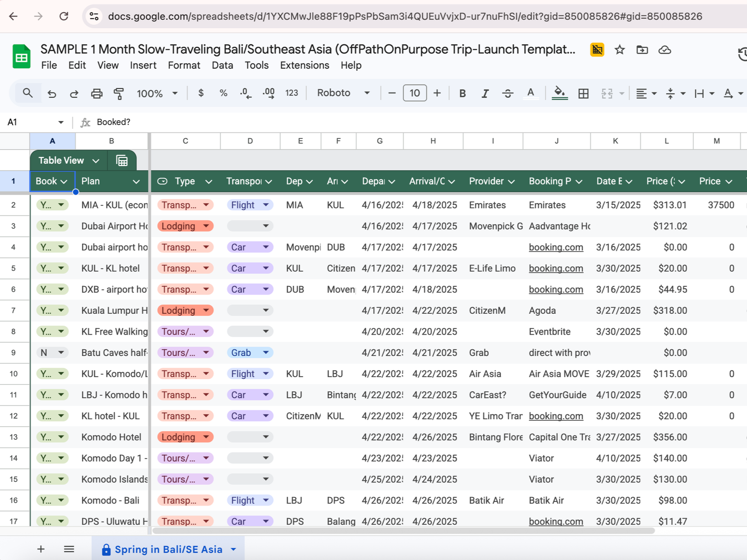Reload the page with refresh icon
This screenshot has width=747, height=560.
(64, 16)
